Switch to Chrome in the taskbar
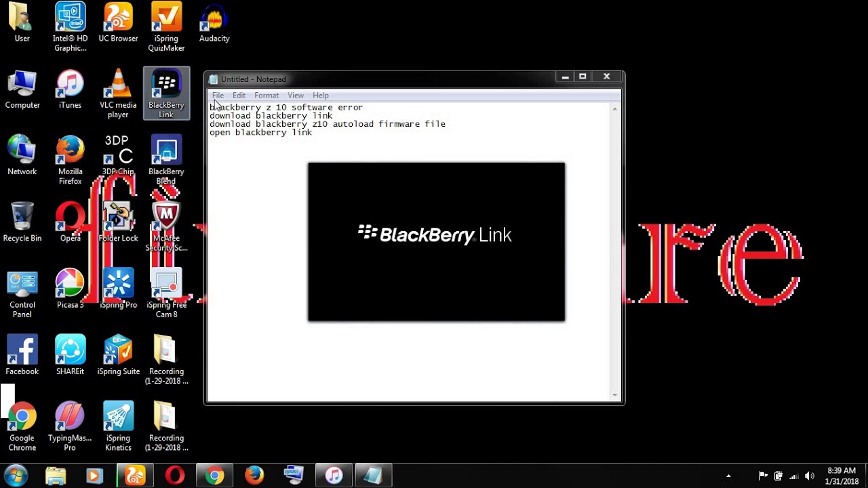Screen dimensions: 868x488 click(214, 476)
